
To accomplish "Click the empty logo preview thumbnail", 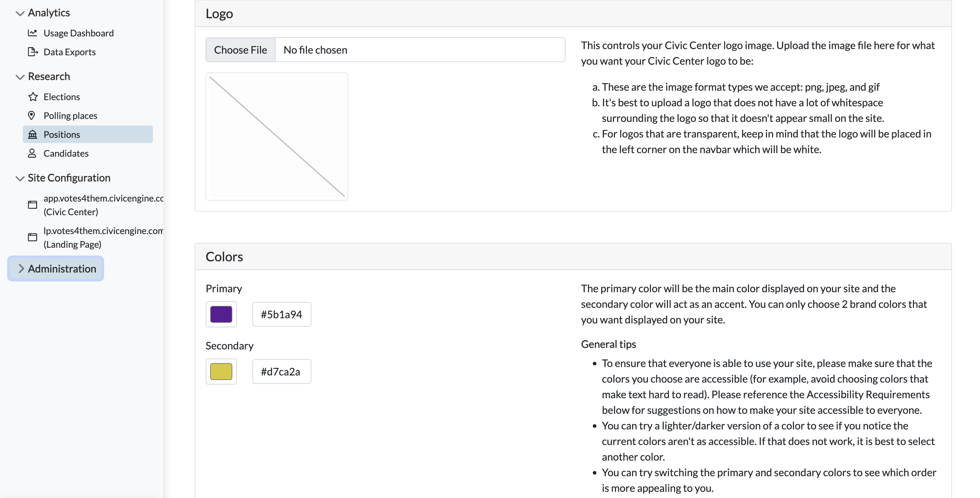I will click(277, 137).
